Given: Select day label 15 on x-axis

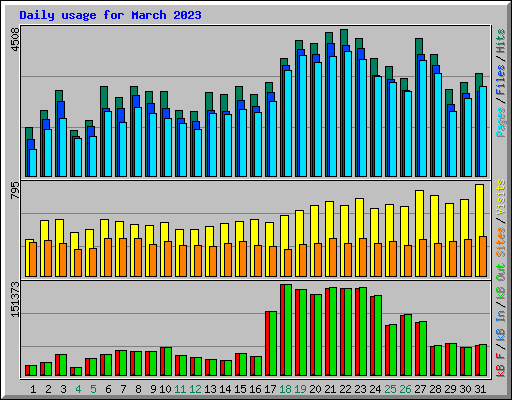Looking at the screenshot, I should pos(240,389).
